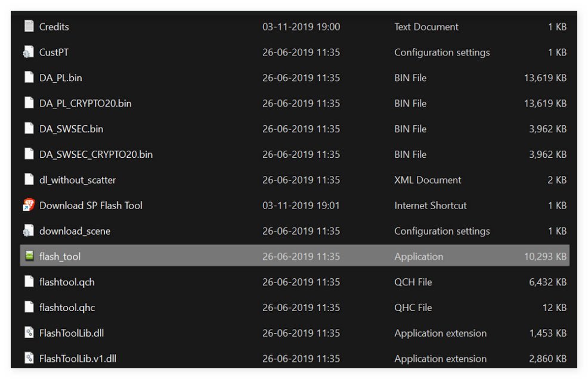
Task: Click the Download SP Flash Tool shortcut icon
Action: [29, 204]
